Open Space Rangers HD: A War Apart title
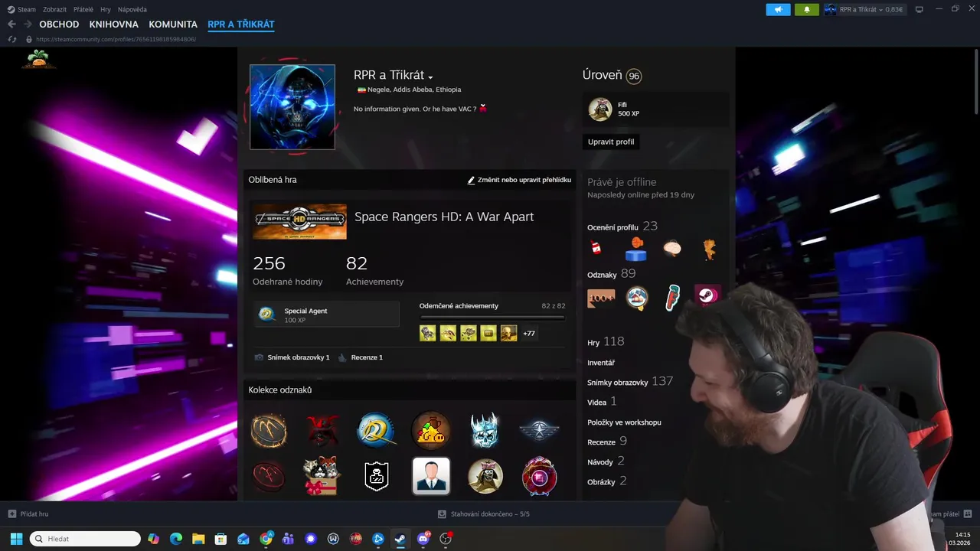 click(444, 217)
